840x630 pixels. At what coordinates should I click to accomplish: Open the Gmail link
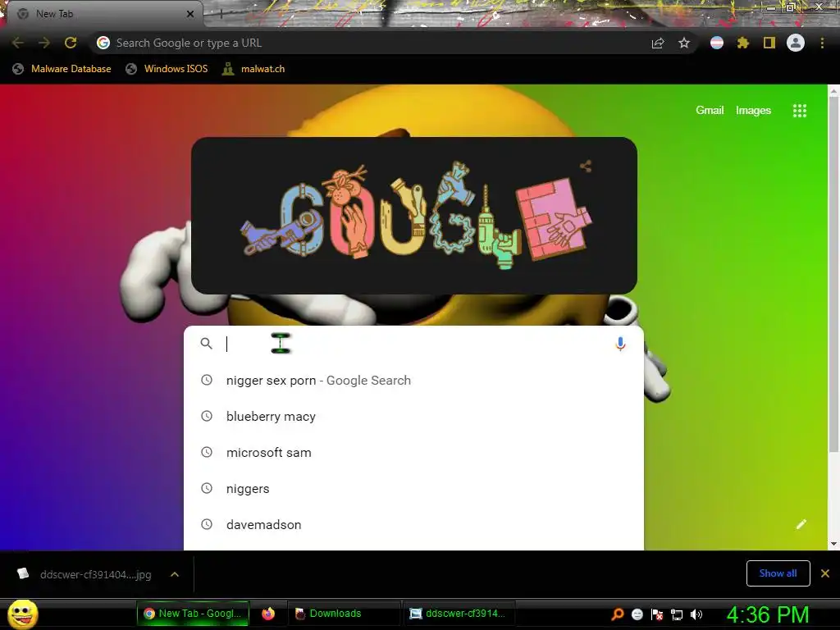tap(710, 111)
